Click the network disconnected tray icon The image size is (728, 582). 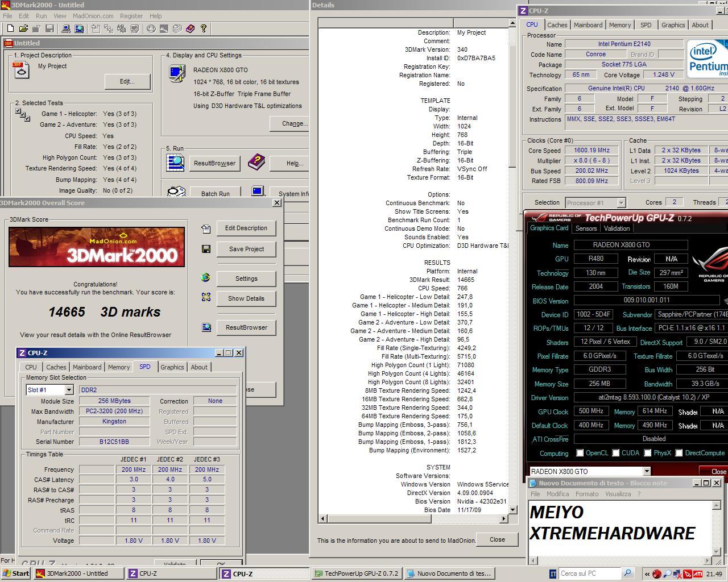[677, 574]
